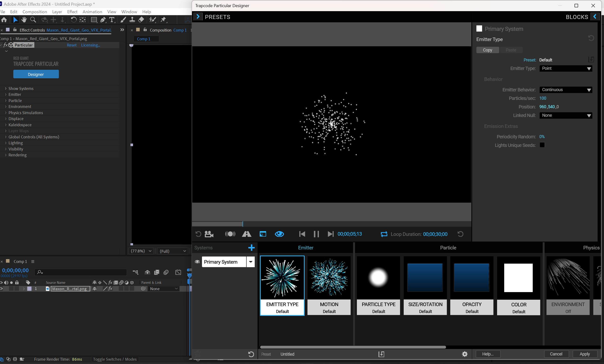Select the Home icon in After Effects toolbar

click(4, 20)
